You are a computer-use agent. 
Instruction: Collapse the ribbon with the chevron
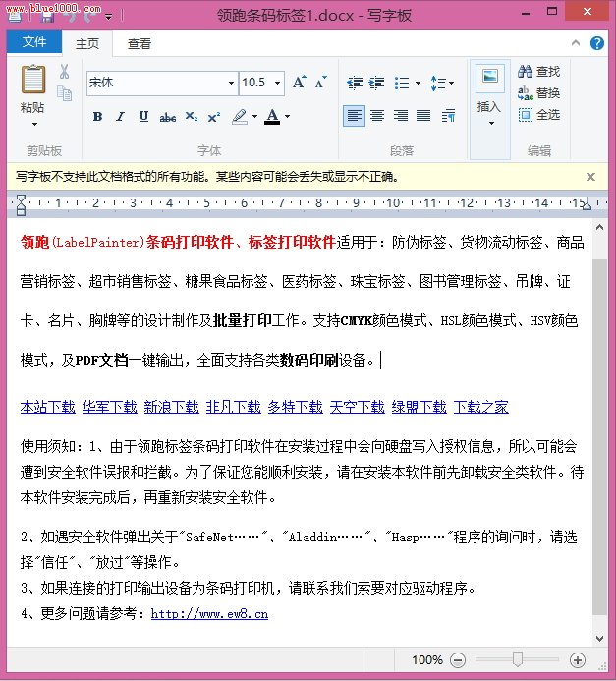point(575,43)
